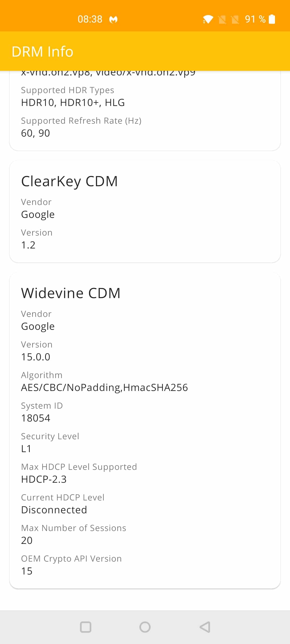The height and width of the screenshot is (644, 290).
Task: Tap the ClearKey version 1.2 value
Action: 28,245
